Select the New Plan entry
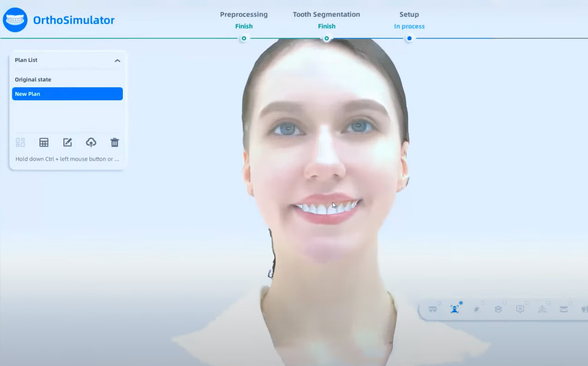Viewport: 588px width, 366px height. pyautogui.click(x=67, y=94)
